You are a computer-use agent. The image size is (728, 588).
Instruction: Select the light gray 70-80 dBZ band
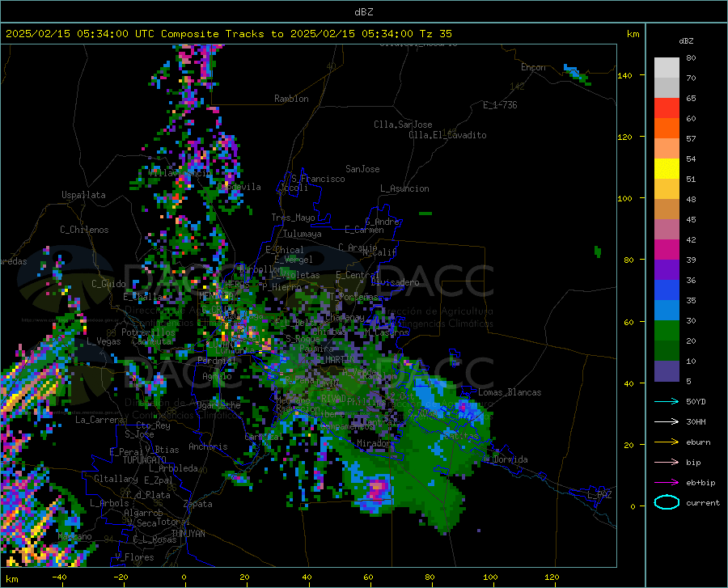tap(667, 68)
